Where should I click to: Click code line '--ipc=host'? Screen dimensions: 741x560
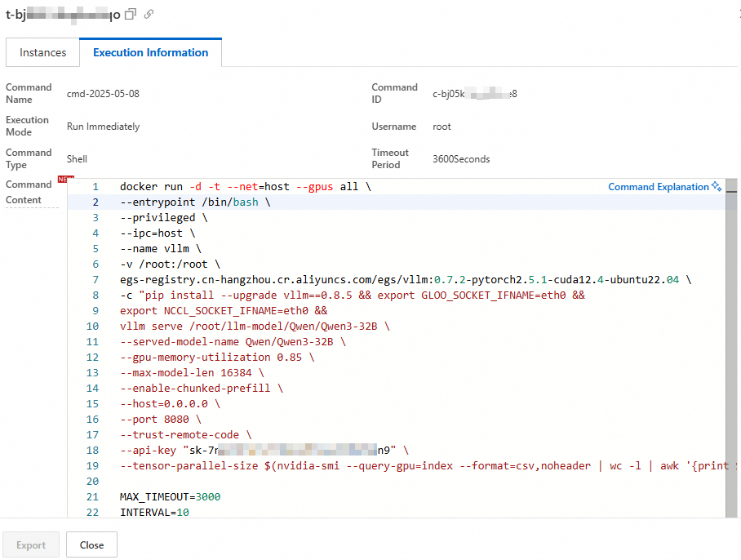click(x=158, y=233)
